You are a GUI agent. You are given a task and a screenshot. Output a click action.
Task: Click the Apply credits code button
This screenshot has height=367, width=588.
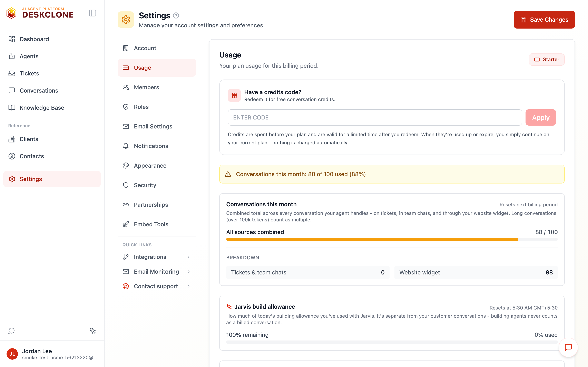(x=541, y=117)
